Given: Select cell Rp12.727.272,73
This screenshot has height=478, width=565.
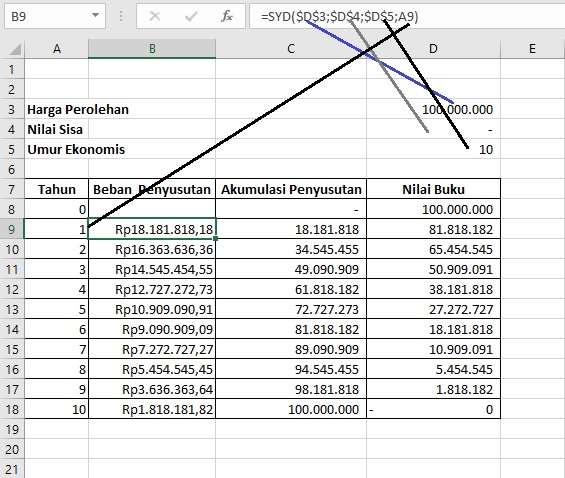Looking at the screenshot, I should pyautogui.click(x=152, y=289).
